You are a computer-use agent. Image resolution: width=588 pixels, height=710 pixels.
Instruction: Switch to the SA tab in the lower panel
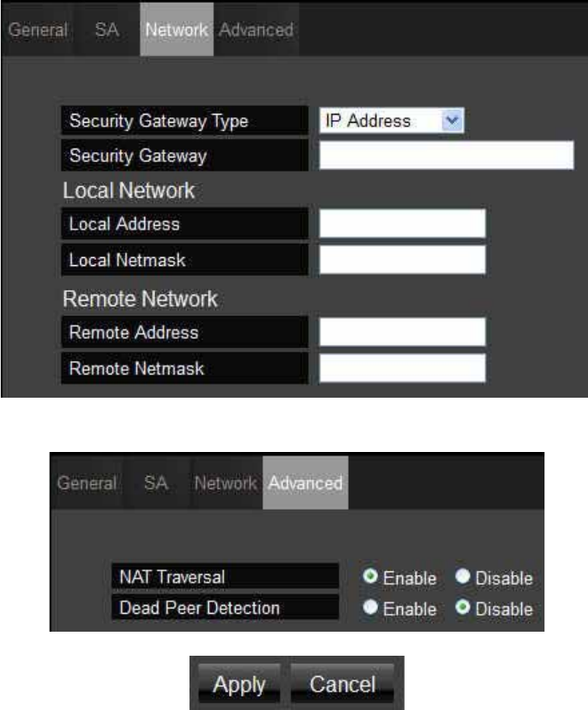pos(157,483)
